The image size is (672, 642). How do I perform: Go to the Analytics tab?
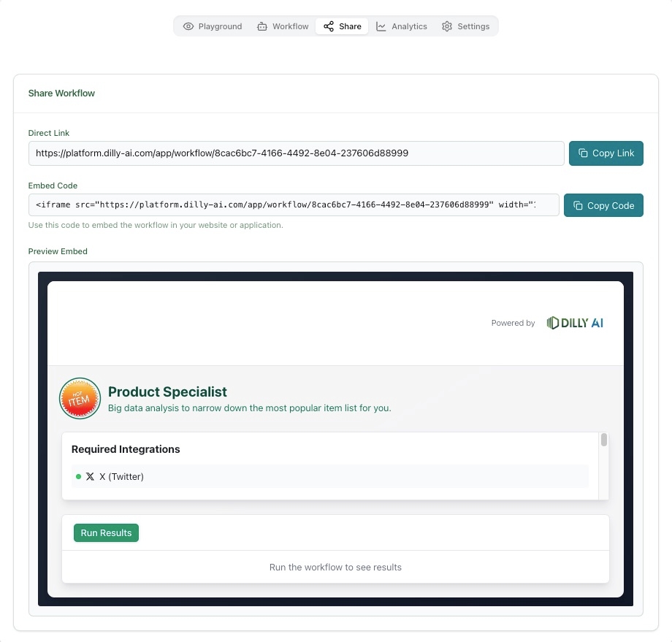click(402, 26)
